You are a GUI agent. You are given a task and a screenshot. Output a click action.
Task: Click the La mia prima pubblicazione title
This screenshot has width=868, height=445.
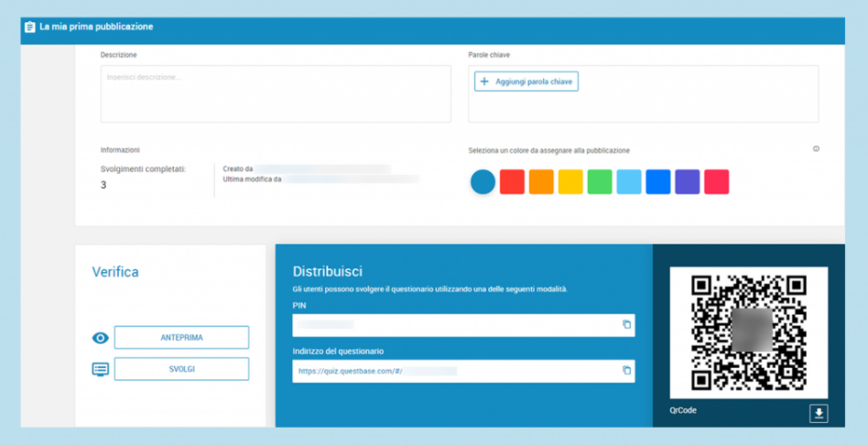tap(96, 27)
